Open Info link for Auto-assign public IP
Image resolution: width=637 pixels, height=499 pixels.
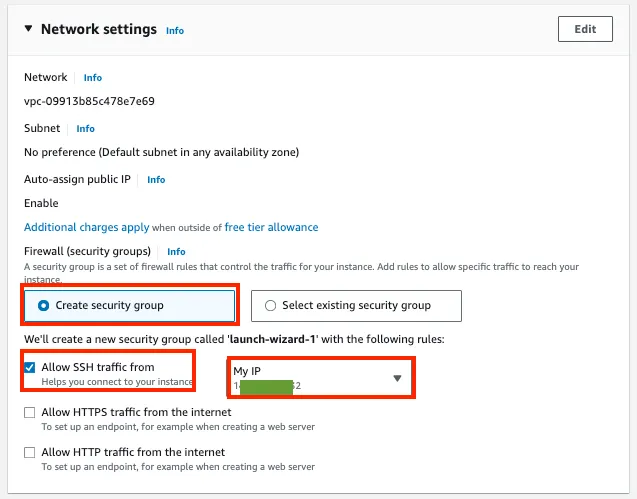(x=156, y=180)
